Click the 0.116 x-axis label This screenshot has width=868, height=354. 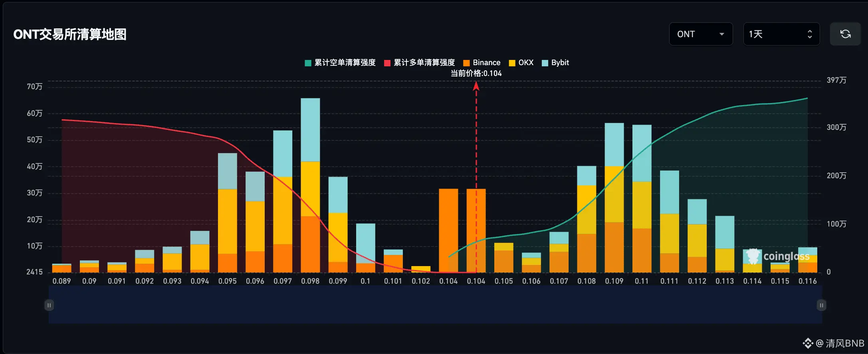tap(807, 281)
